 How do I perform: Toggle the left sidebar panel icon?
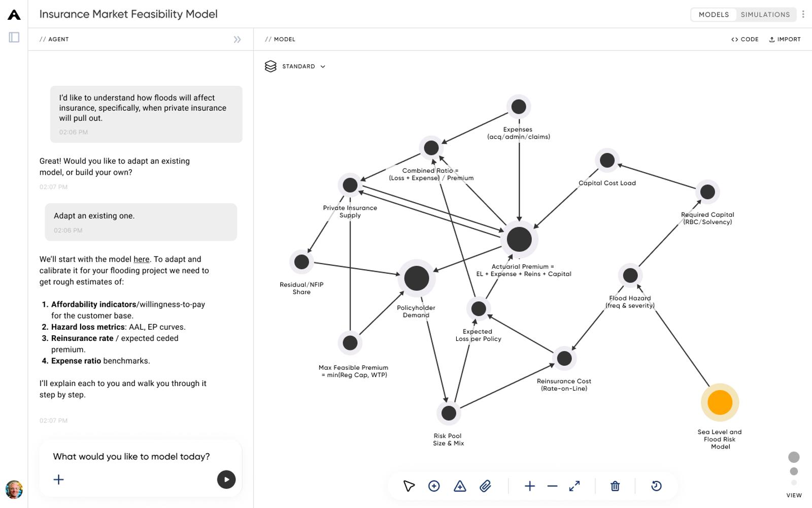click(14, 37)
